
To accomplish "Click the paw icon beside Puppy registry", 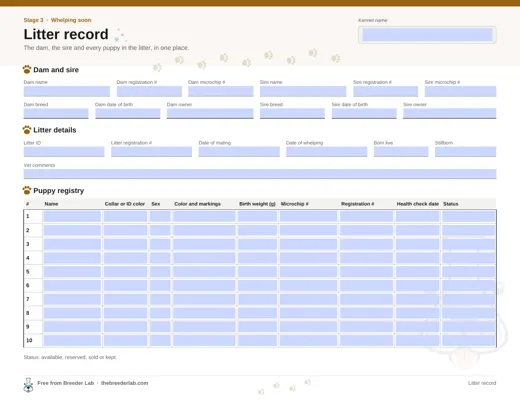I will coord(27,190).
